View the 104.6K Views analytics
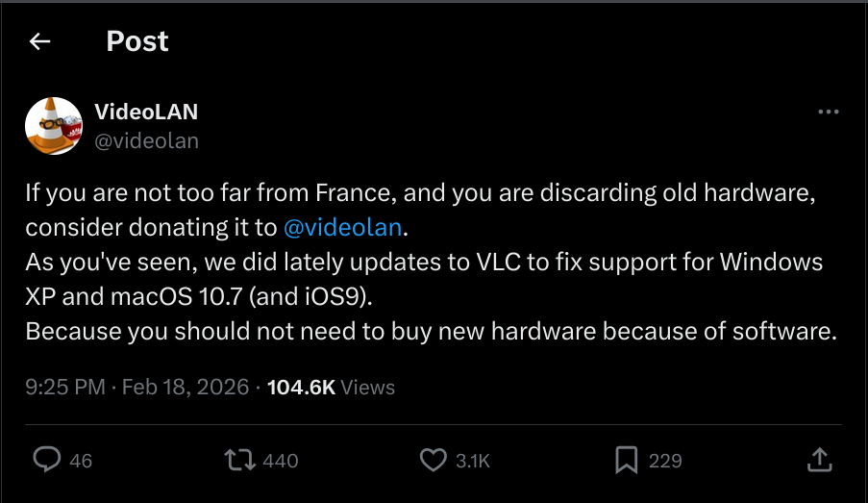 (x=331, y=388)
